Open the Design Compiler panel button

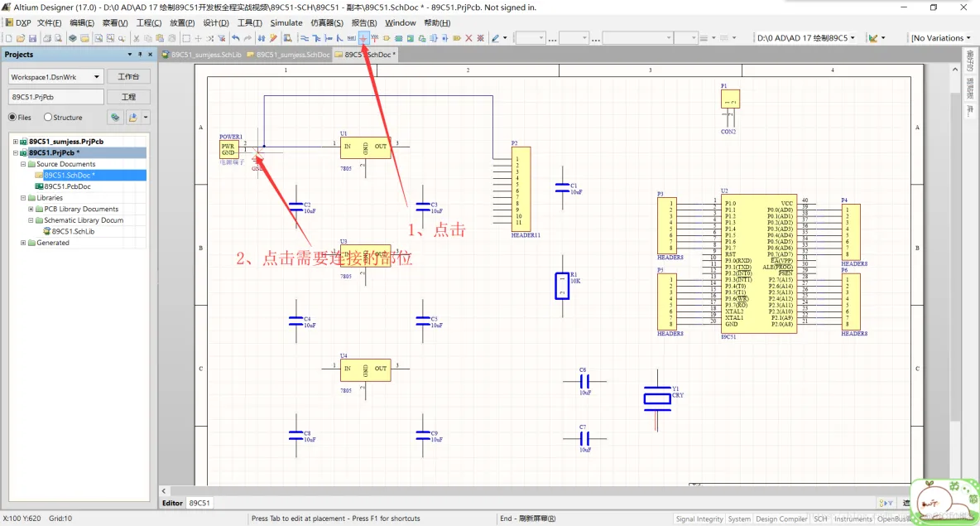[781, 519]
